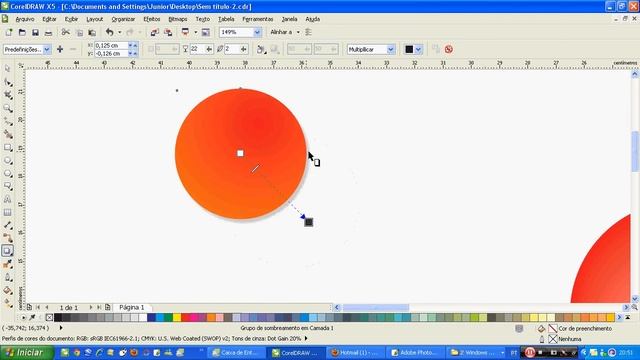Select the Smart fill tool

pos(7,134)
